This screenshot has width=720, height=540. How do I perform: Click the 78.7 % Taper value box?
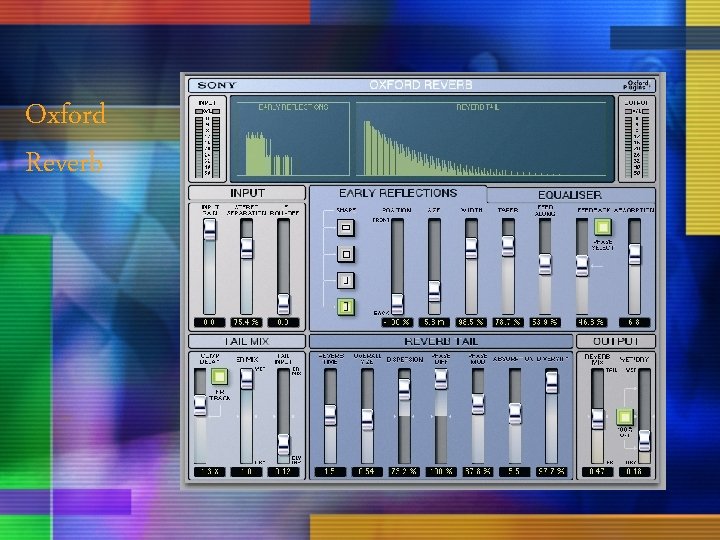(508, 322)
